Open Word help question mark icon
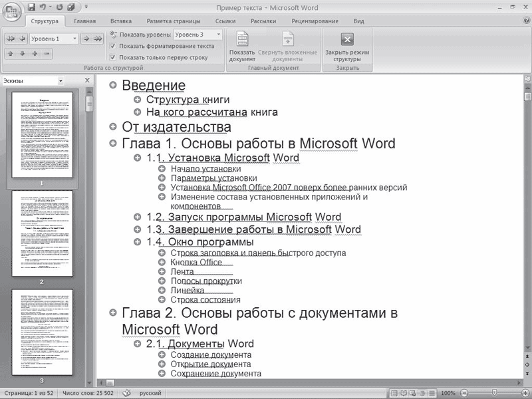532x399 pixels. tap(526, 21)
